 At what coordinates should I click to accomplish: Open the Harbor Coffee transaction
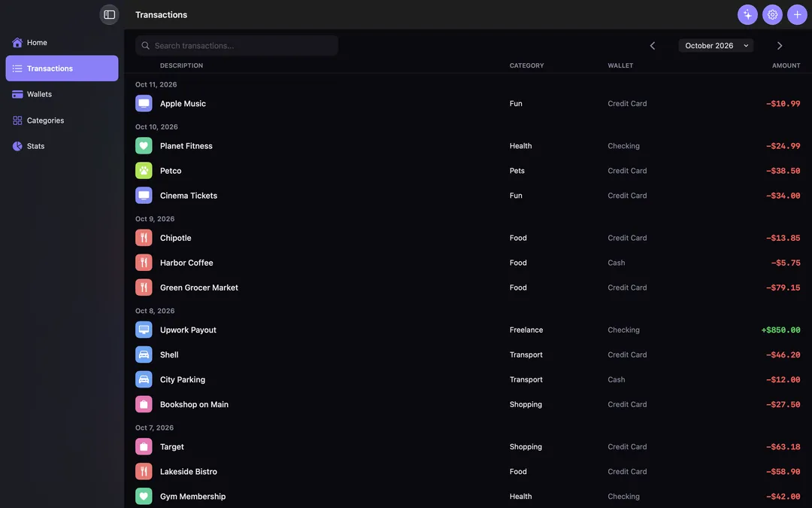(x=468, y=263)
